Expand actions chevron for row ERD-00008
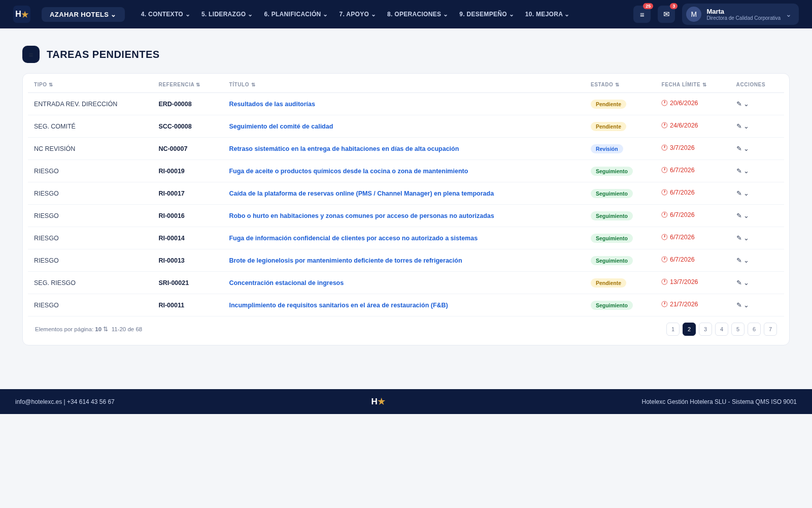The height and width of the screenshot is (508, 812). pyautogui.click(x=746, y=104)
